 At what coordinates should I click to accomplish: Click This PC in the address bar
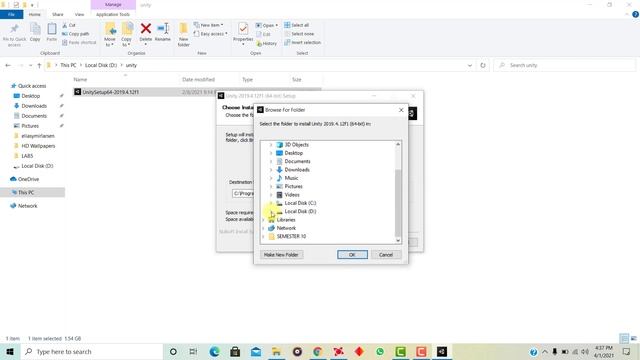pyautogui.click(x=68, y=65)
